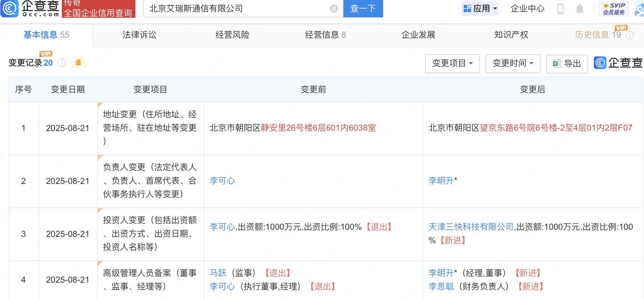Click the 变更后 column header
Viewport: 644px width, 299px height.
533,89
